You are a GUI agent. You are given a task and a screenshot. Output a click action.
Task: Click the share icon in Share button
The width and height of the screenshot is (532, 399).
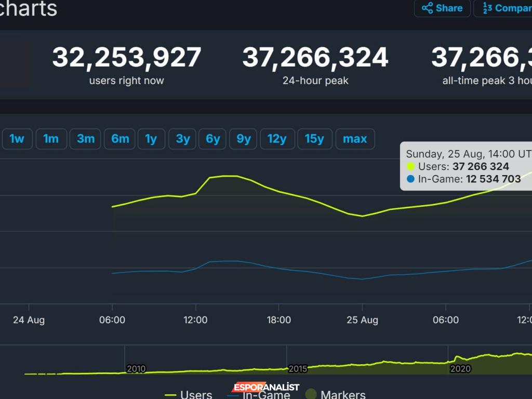(x=427, y=8)
